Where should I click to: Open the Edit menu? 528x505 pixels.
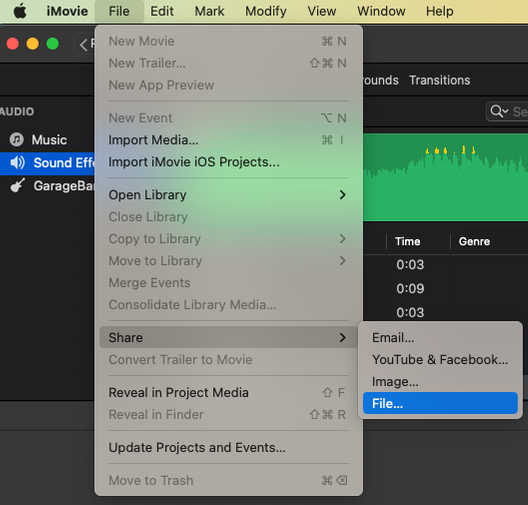coord(162,11)
